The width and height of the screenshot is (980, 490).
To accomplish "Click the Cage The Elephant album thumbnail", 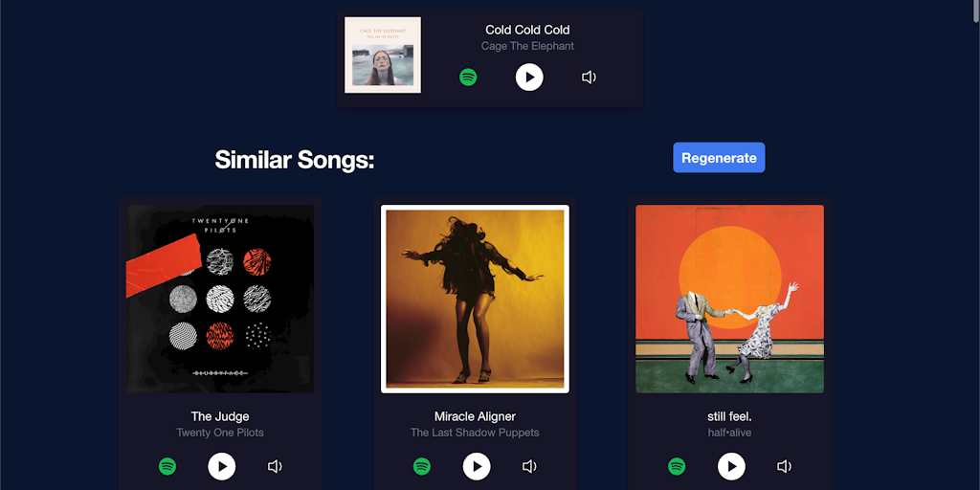I will pyautogui.click(x=383, y=55).
